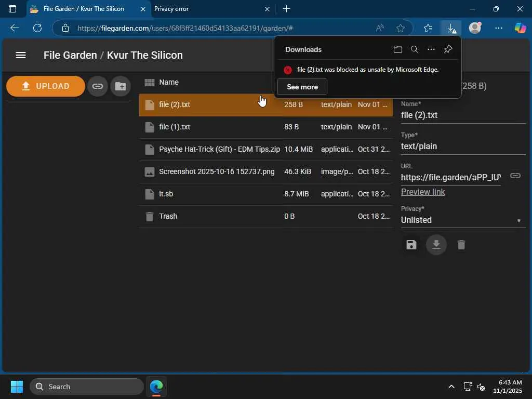Open clock showing 6:43 AM 11/1/2025
This screenshot has width=532, height=399.
508,387
